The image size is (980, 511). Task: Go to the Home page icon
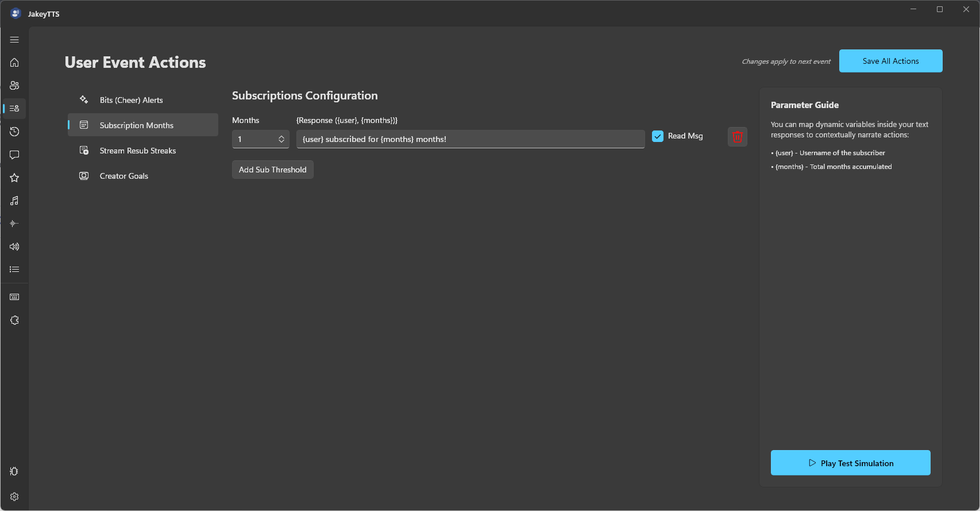click(14, 63)
